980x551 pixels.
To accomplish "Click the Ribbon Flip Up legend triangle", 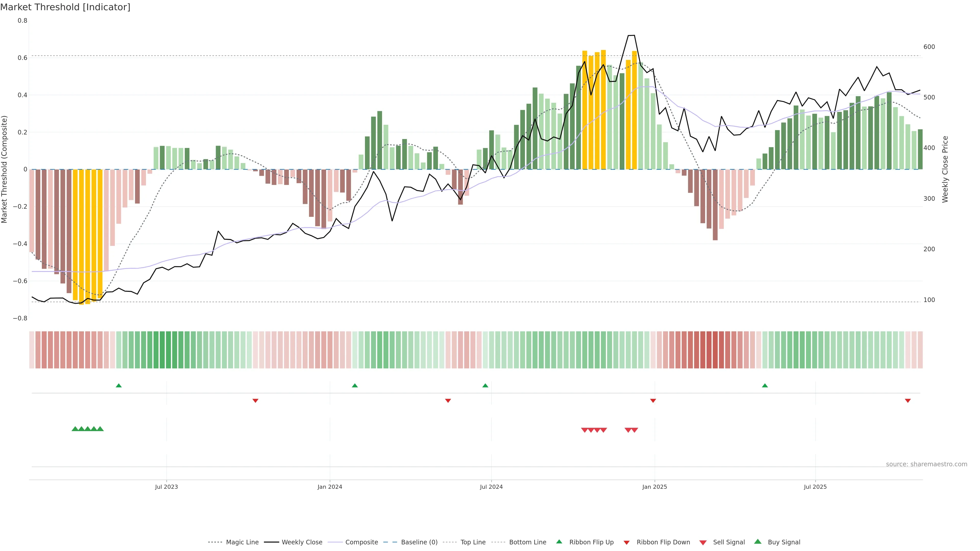I will (559, 542).
